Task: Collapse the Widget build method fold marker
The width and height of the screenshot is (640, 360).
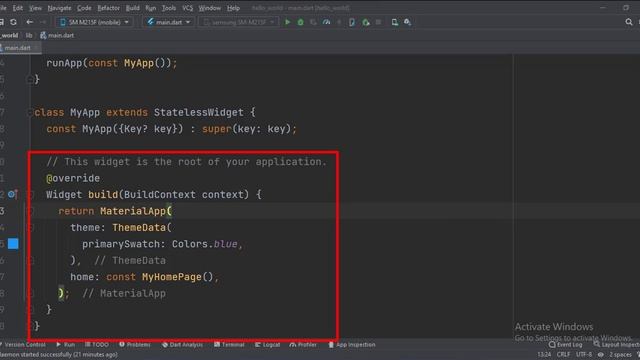Action: [x=30, y=194]
